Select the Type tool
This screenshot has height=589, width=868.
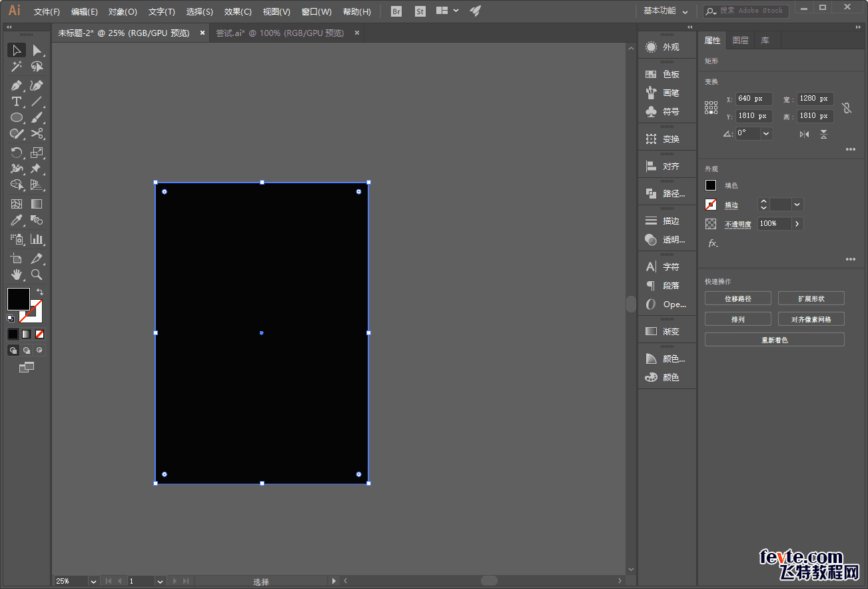coord(17,101)
